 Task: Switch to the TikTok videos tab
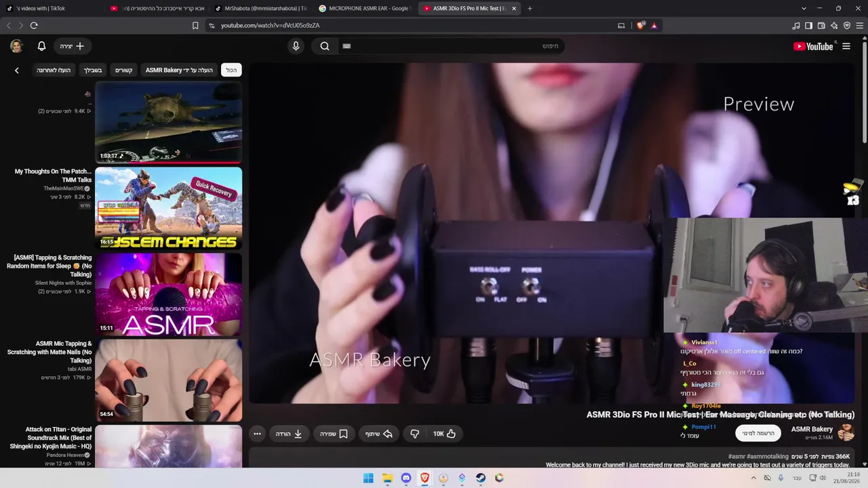[x=51, y=8]
